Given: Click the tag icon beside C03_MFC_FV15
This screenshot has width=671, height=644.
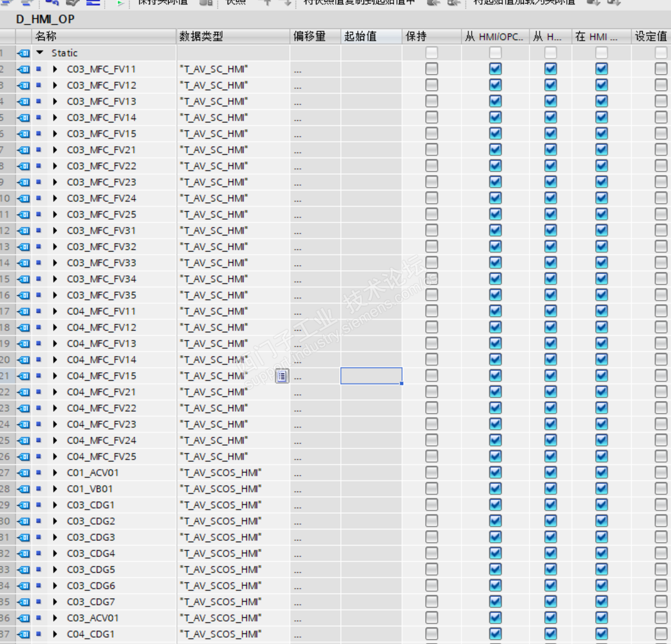Looking at the screenshot, I should tap(24, 134).
